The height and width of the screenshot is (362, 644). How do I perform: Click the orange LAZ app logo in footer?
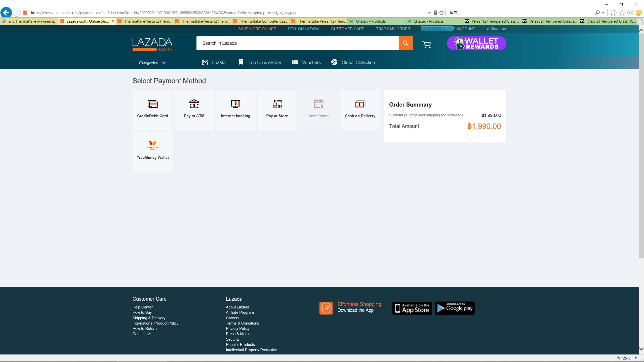(x=326, y=308)
